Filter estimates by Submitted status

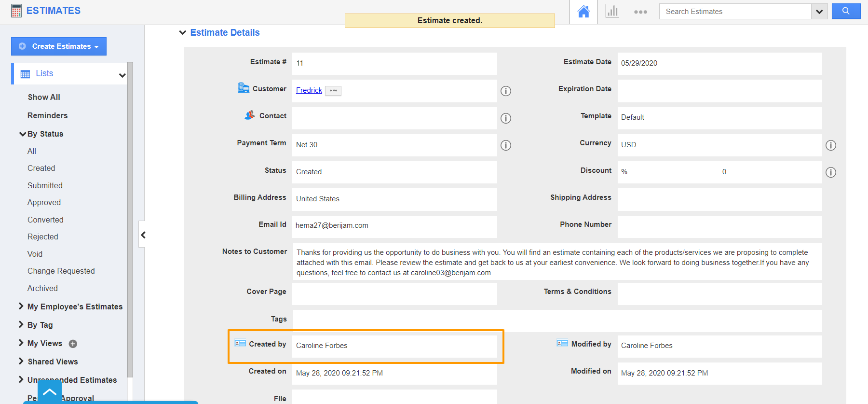[45, 185]
